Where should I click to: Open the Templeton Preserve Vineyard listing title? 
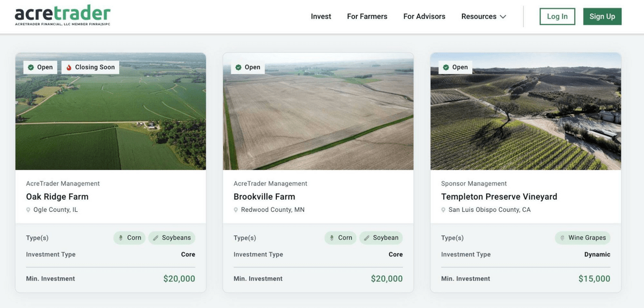499,197
